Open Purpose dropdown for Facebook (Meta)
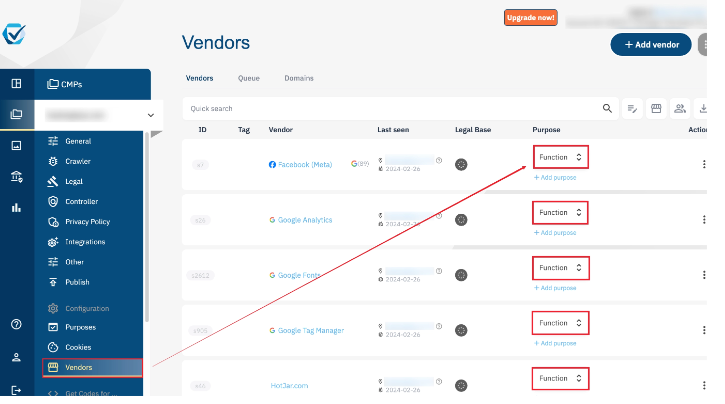The width and height of the screenshot is (725, 404). point(560,157)
